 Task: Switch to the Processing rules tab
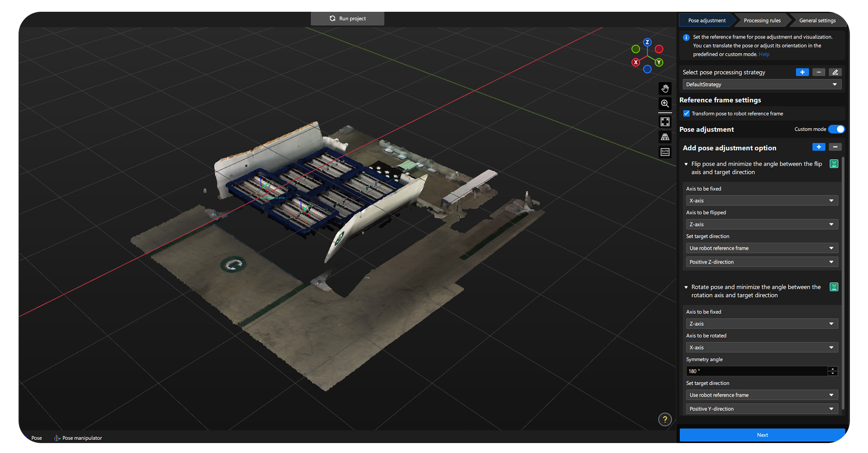tap(762, 20)
